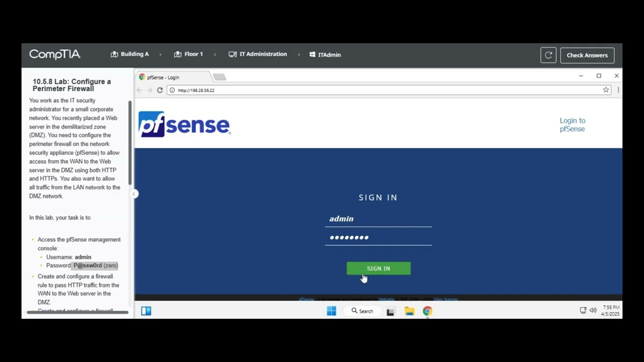Click the green SIGN IN button
644x362 pixels.
coord(378,268)
